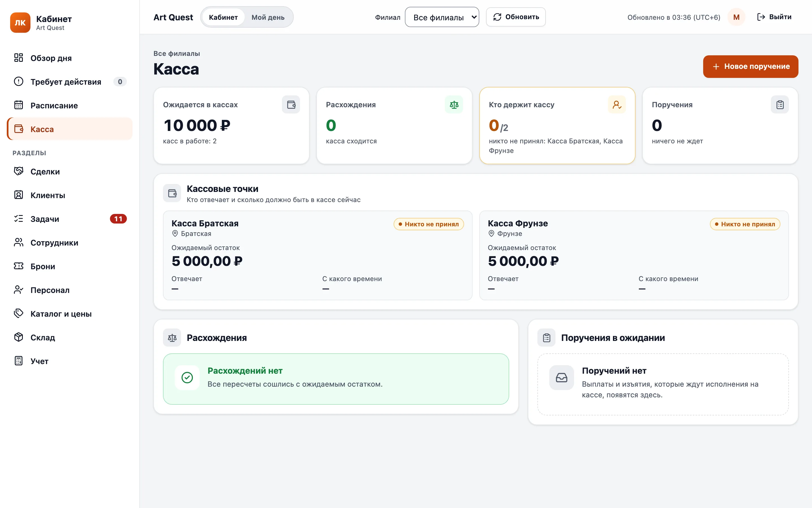This screenshot has width=812, height=508.
Task: Go to Требует действия menu item
Action: pyautogui.click(x=70, y=81)
